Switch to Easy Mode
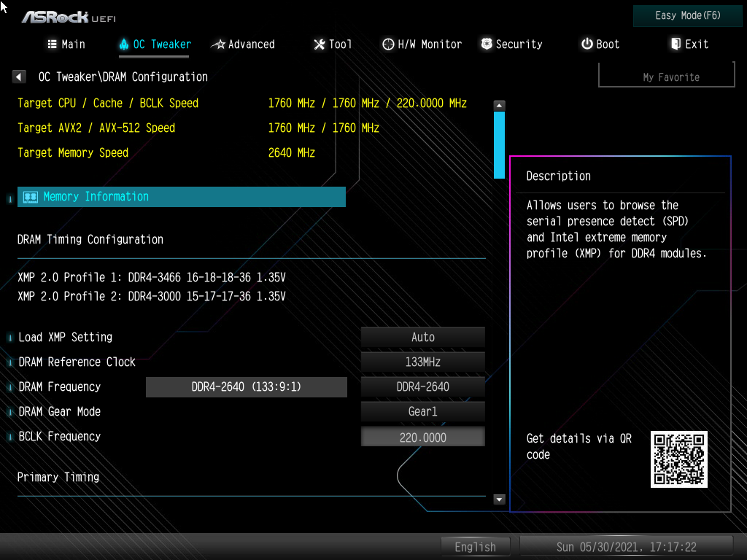Screen dimensions: 747x560 [x=686, y=15]
